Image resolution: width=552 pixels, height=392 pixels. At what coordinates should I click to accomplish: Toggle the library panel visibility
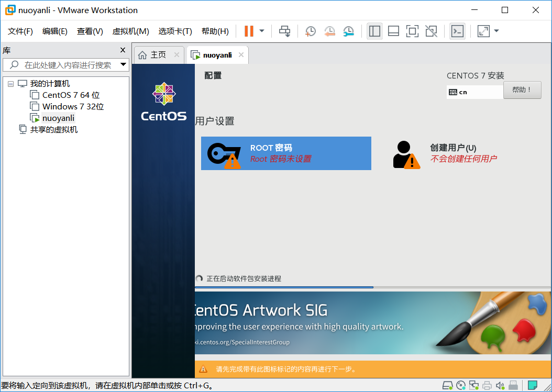(374, 31)
